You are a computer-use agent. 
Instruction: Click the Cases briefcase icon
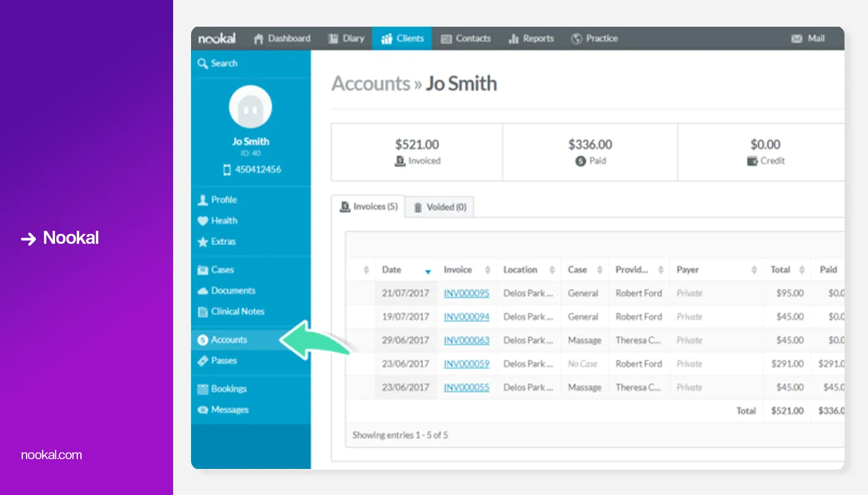click(x=202, y=270)
